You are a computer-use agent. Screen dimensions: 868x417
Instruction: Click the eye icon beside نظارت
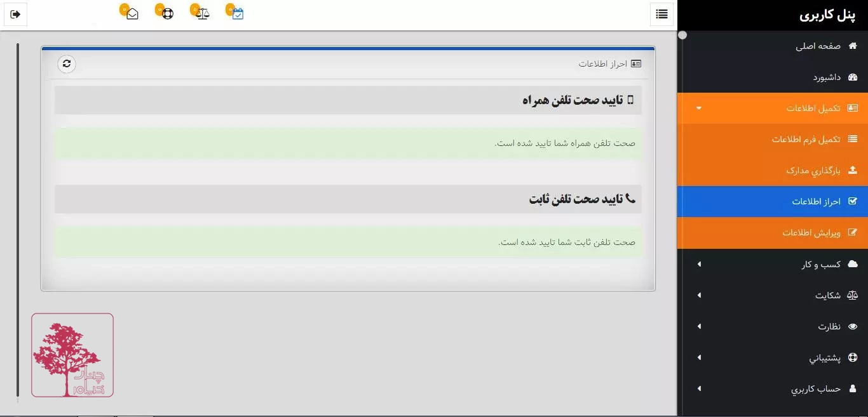point(853,326)
